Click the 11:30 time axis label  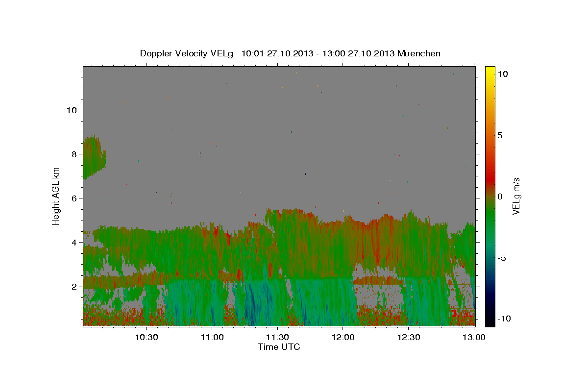278,338
